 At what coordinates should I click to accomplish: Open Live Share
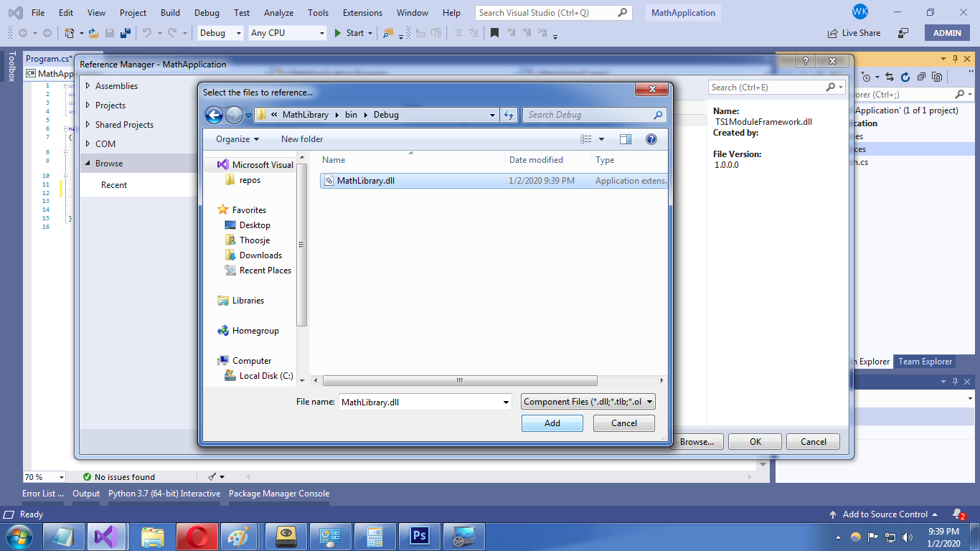[854, 33]
